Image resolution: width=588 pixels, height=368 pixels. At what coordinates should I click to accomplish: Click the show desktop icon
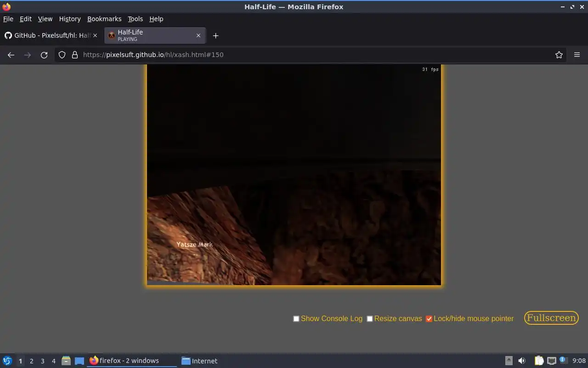tap(79, 361)
